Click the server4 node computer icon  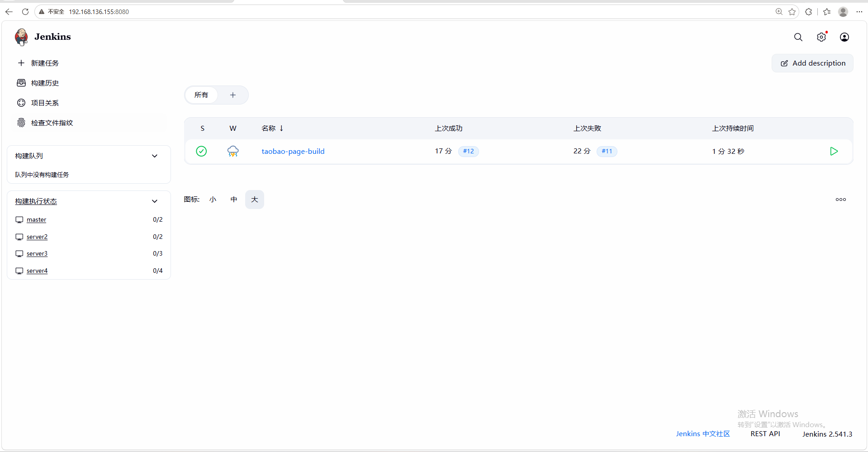click(19, 271)
